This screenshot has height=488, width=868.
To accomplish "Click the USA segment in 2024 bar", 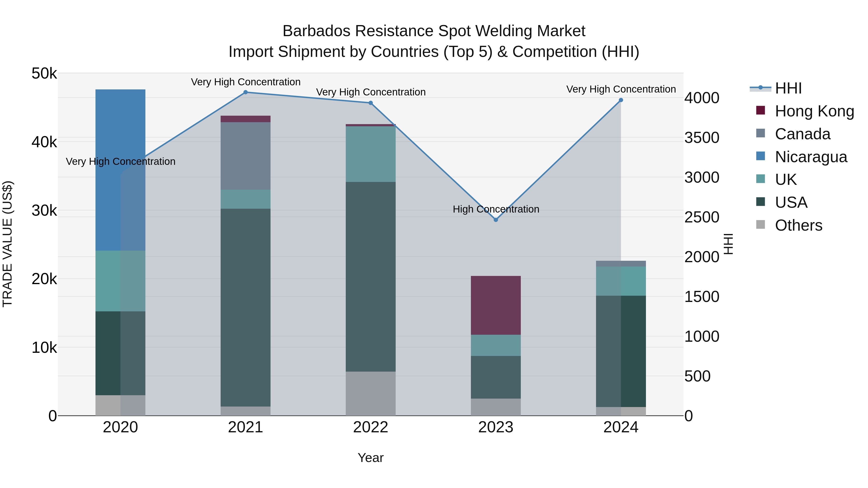I will (621, 352).
